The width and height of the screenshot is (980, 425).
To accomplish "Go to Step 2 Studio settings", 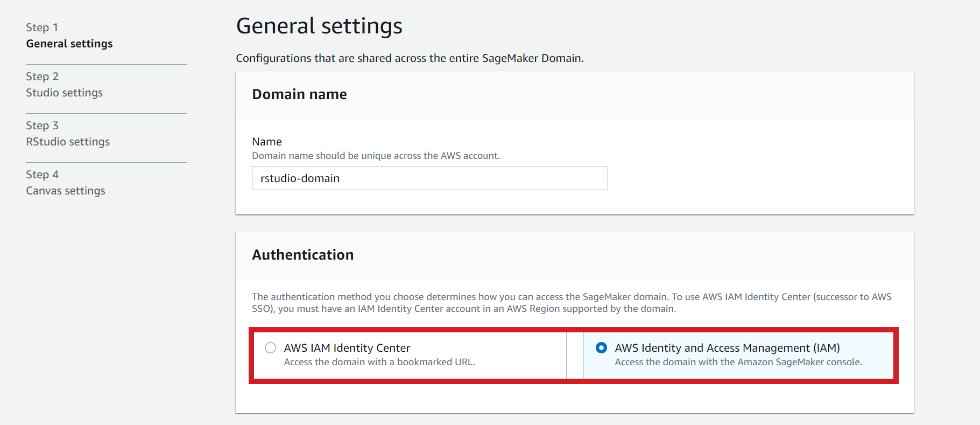I will [65, 85].
